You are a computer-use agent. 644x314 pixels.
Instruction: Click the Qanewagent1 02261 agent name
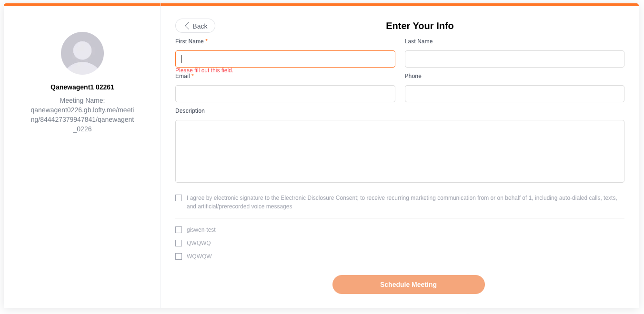pos(82,87)
